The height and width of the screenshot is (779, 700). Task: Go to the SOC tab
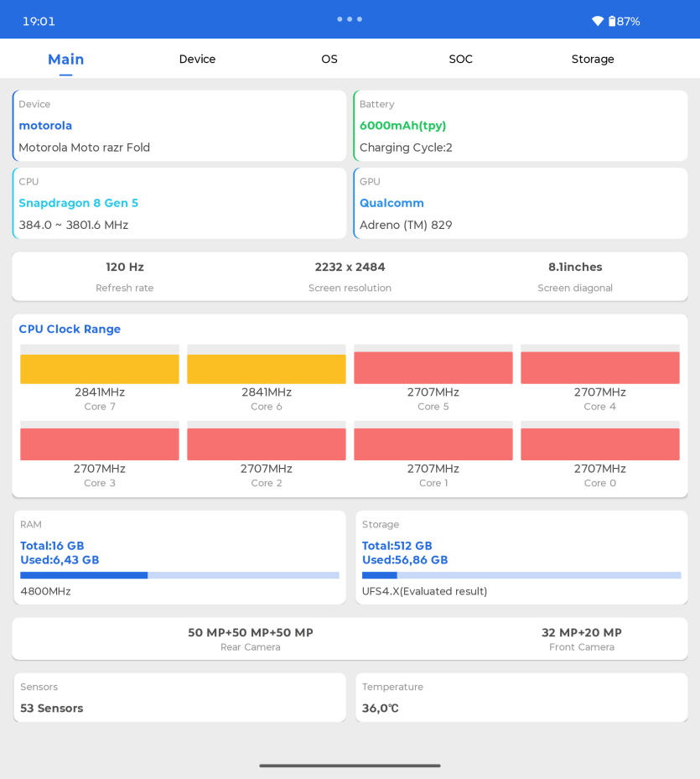460,60
